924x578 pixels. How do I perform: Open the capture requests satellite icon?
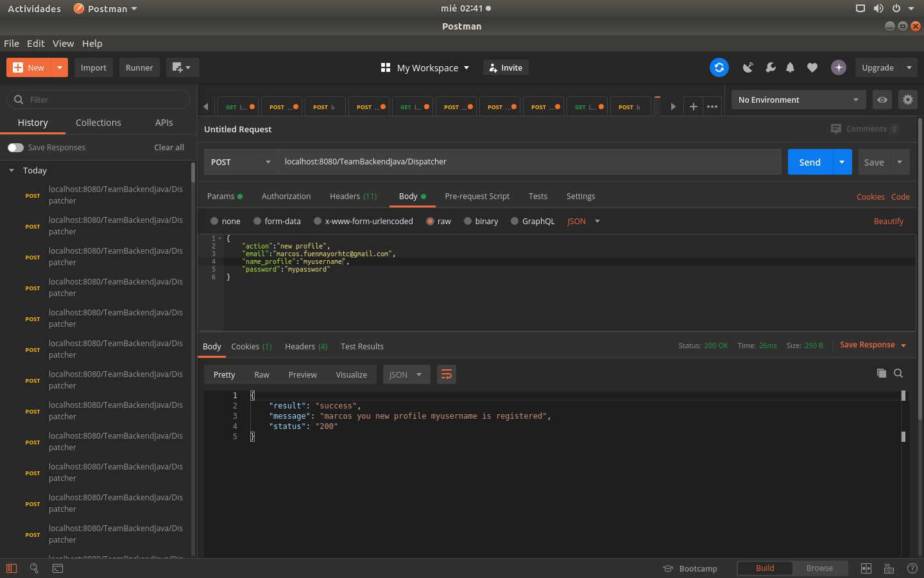748,67
